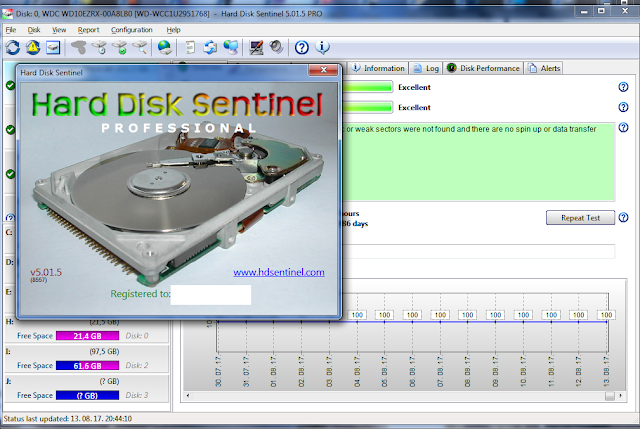
Task: Click the (97,5 GB) size text
Action: [104, 351]
